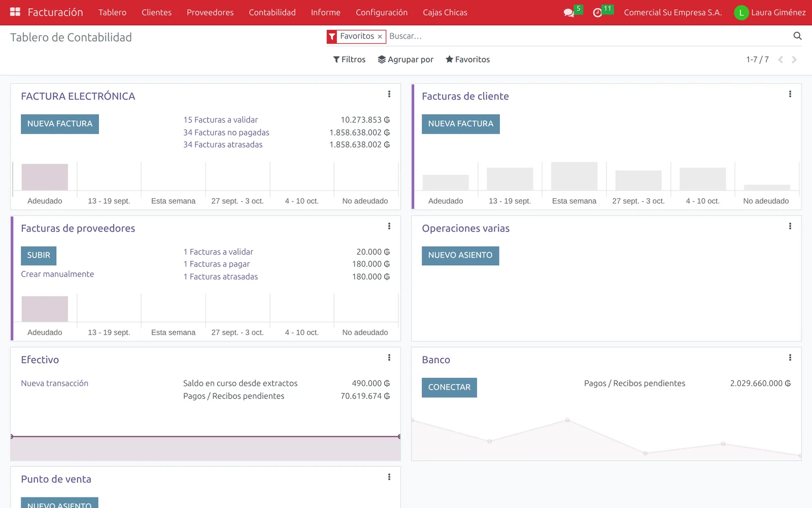The image size is (812, 508).
Task: Click the search magnifier icon
Action: tap(797, 36)
